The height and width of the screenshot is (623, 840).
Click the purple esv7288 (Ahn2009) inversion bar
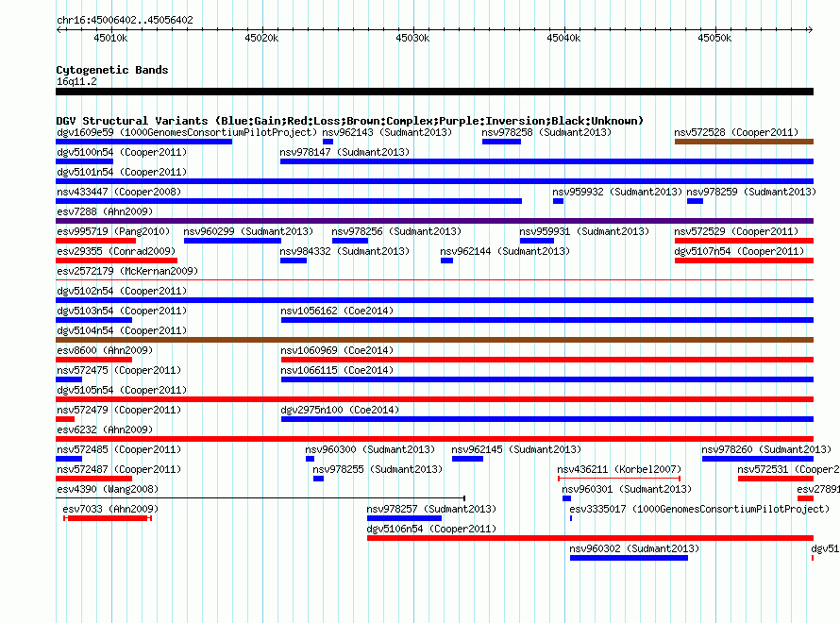(x=434, y=221)
